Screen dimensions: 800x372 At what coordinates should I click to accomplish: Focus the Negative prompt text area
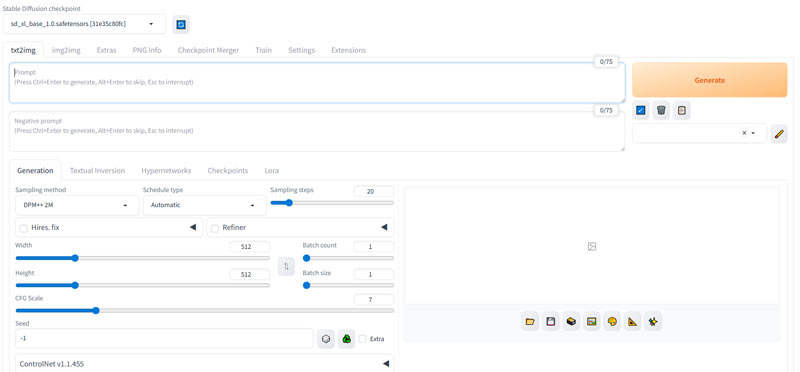point(317,131)
